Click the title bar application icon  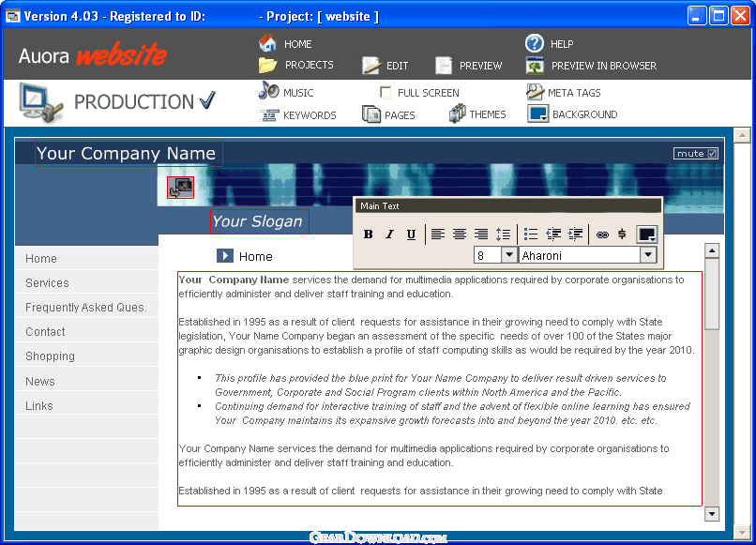pyautogui.click(x=13, y=16)
